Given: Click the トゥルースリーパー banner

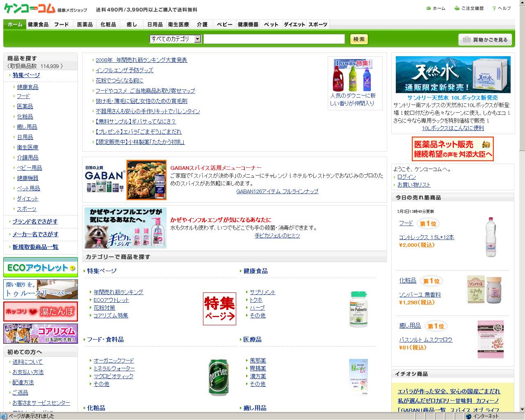Looking at the screenshot, I should pos(41,290).
